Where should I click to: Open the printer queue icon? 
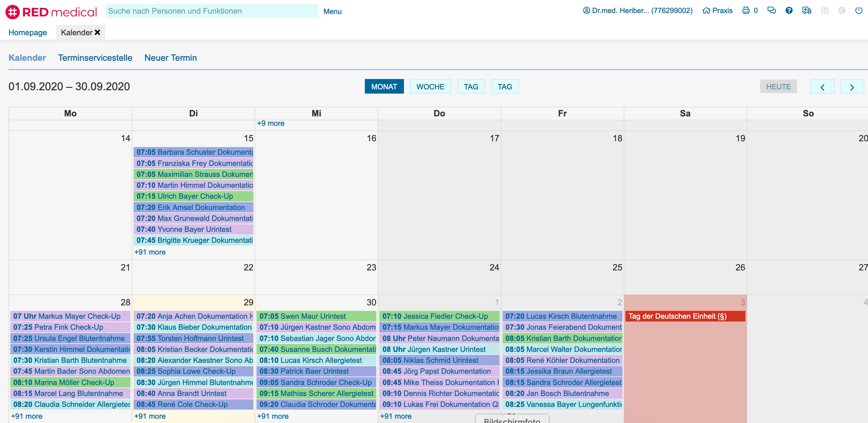click(x=746, y=10)
